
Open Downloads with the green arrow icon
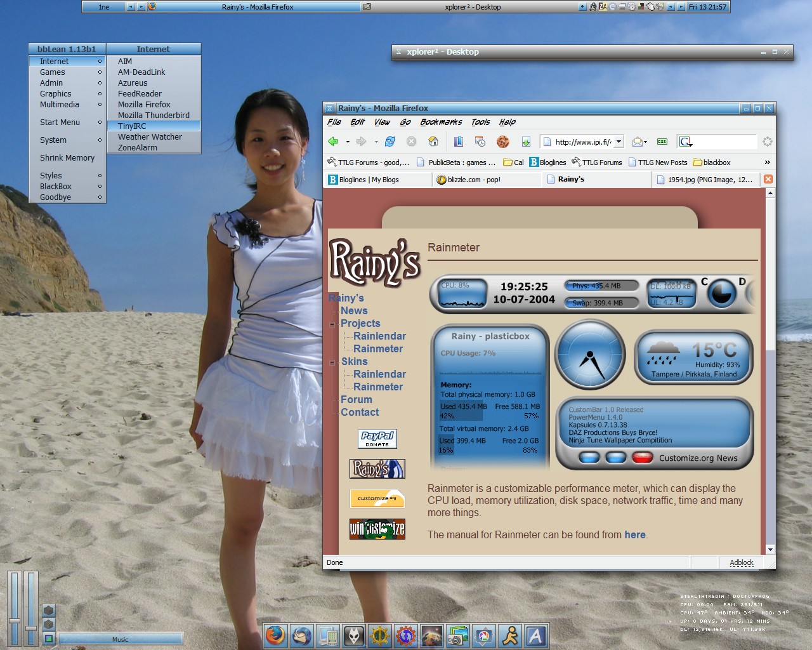pos(526,142)
